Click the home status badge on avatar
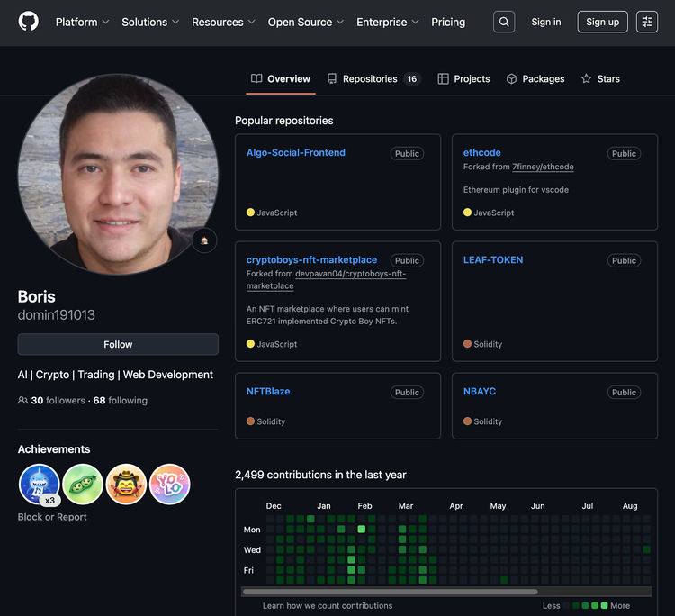This screenshot has width=675, height=616. pos(204,240)
